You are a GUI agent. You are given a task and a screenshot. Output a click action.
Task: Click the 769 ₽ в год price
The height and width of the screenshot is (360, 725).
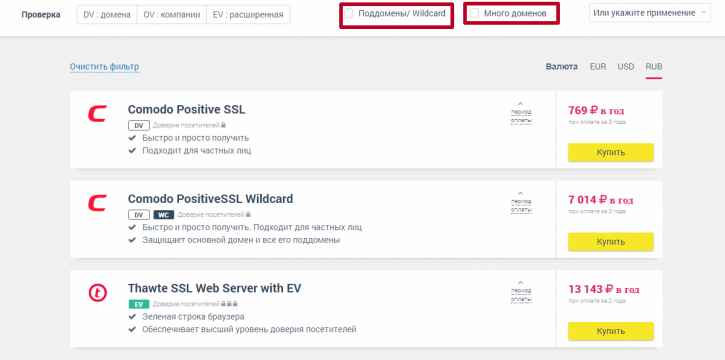tap(596, 111)
